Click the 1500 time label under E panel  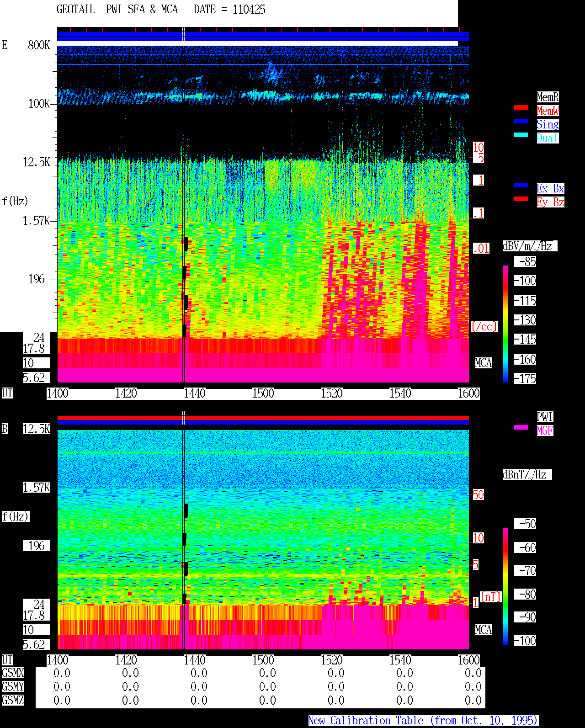(263, 393)
